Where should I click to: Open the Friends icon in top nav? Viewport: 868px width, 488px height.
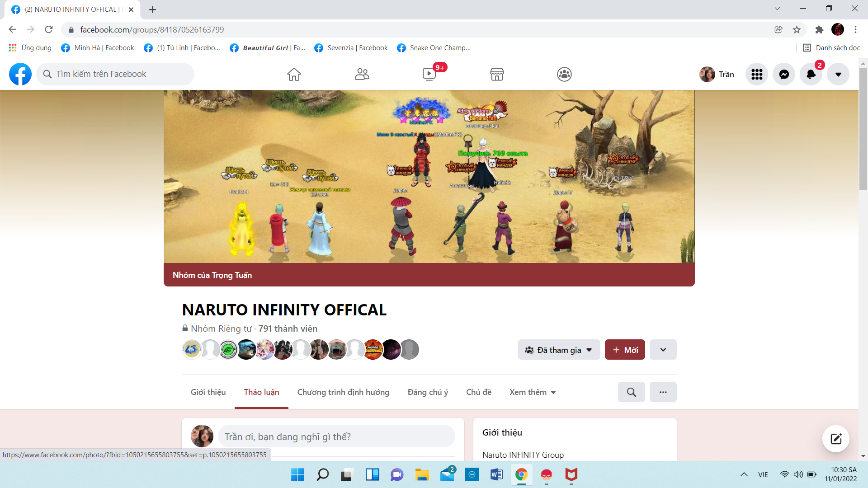tap(362, 74)
